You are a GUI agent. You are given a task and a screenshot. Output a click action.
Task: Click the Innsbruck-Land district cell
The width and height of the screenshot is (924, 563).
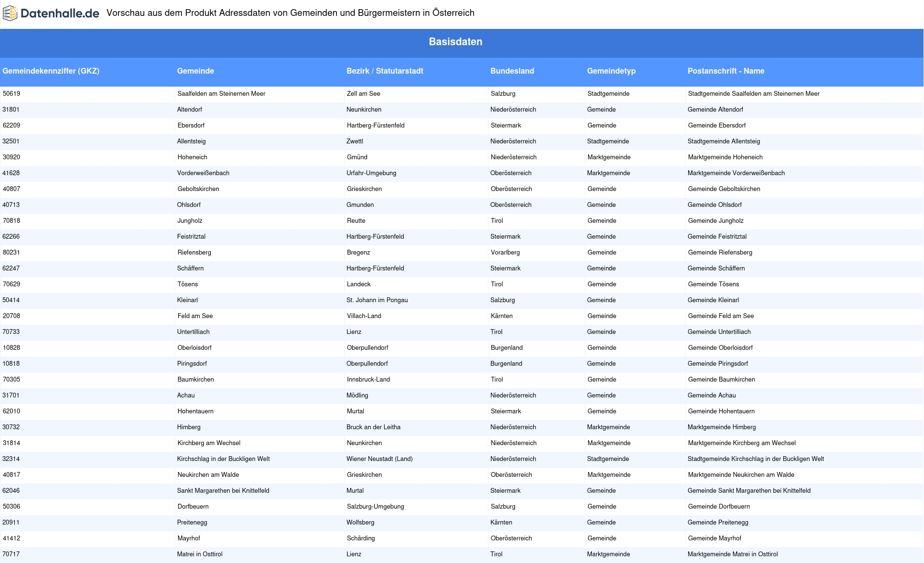[x=416, y=380]
